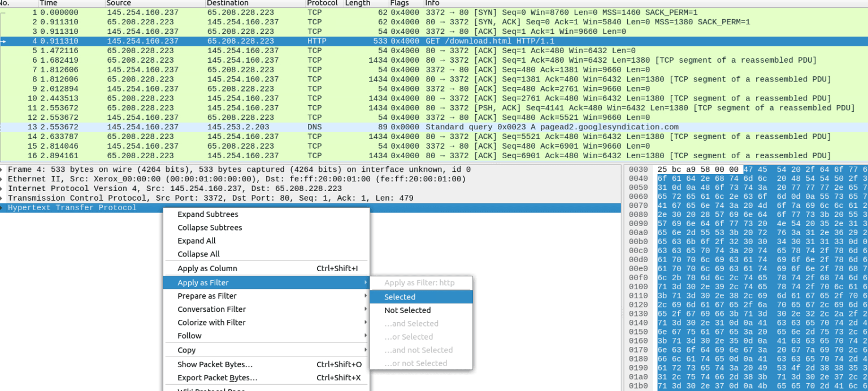Open the Copy submenu
Image resolution: width=868 pixels, height=391 pixels.
(x=266, y=350)
